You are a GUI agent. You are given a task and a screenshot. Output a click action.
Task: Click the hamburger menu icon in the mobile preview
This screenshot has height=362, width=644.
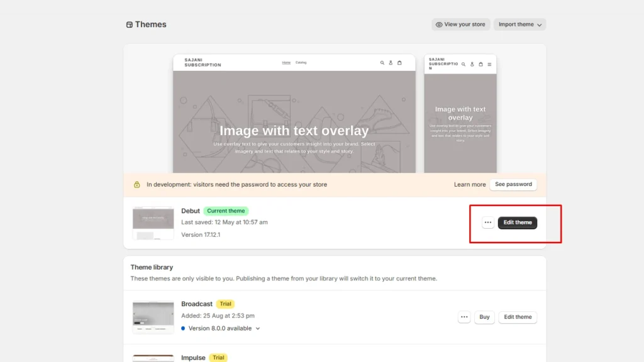(489, 64)
